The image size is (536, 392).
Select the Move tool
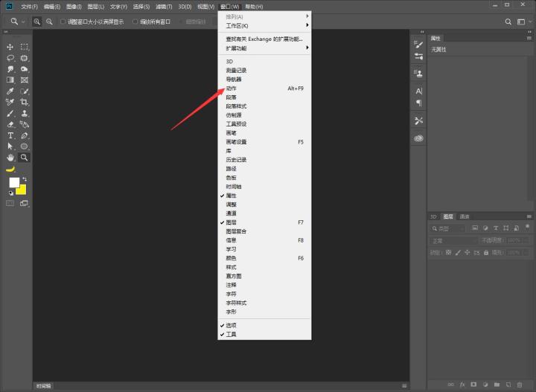[x=10, y=47]
